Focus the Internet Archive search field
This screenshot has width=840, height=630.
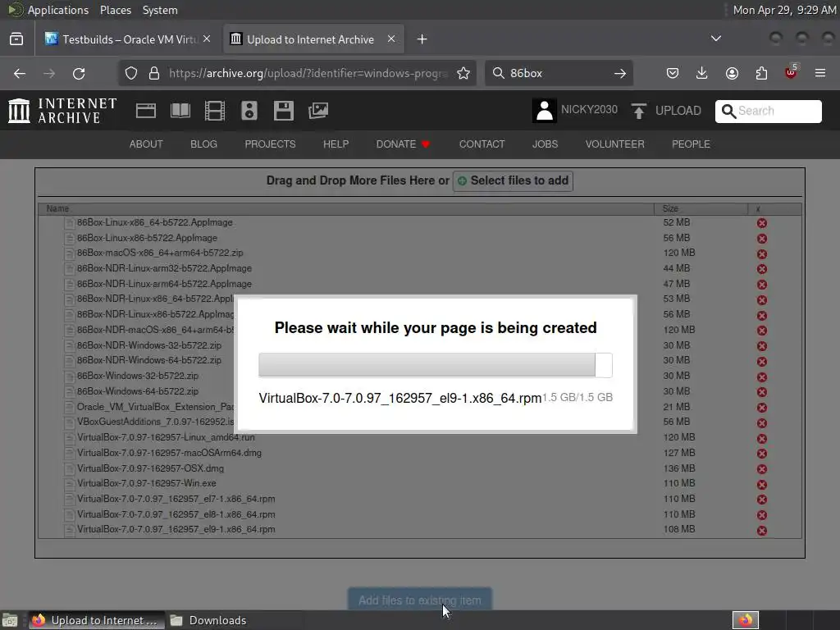pyautogui.click(x=768, y=111)
